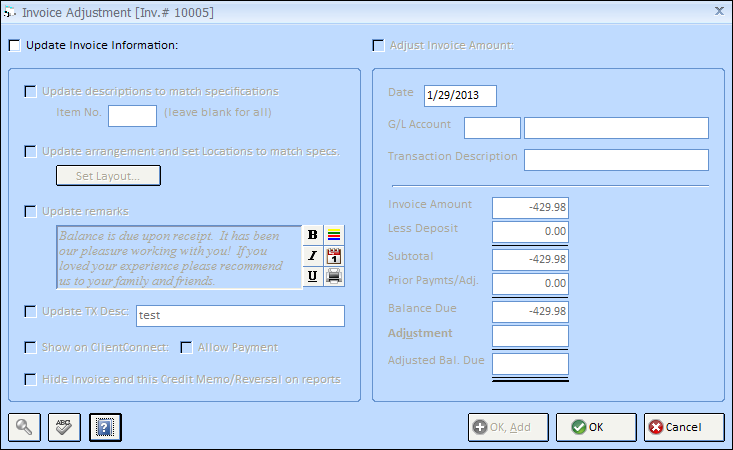Click the Set Layout button
733x450 pixels.
pos(108,176)
